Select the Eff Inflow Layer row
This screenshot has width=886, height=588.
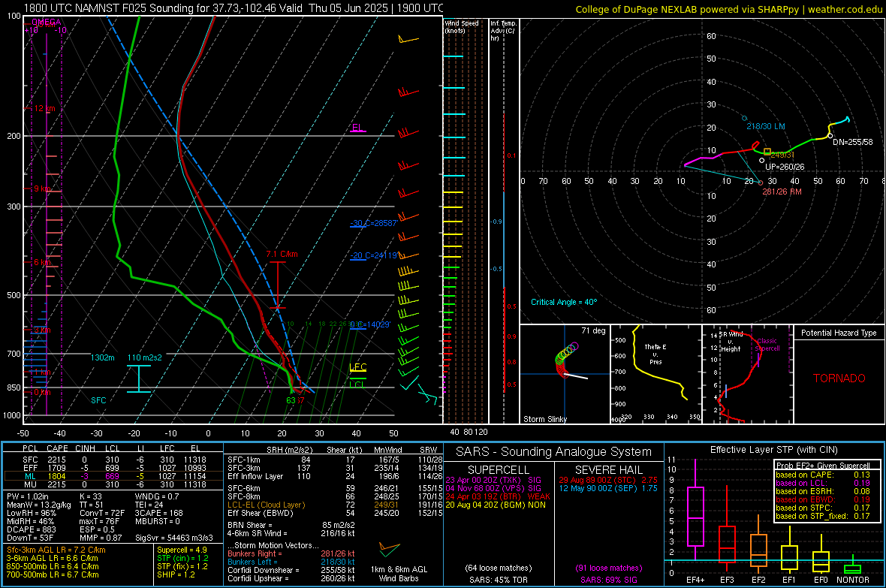coord(335,476)
